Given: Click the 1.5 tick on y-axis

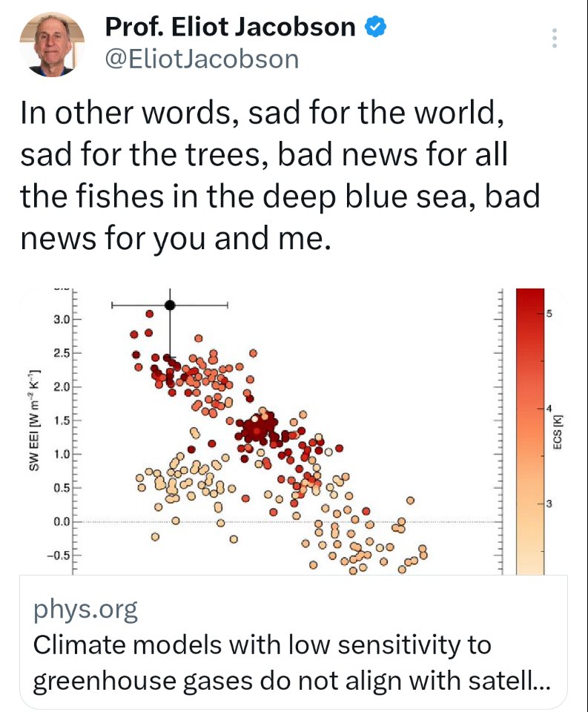Looking at the screenshot, I should 61,421.
